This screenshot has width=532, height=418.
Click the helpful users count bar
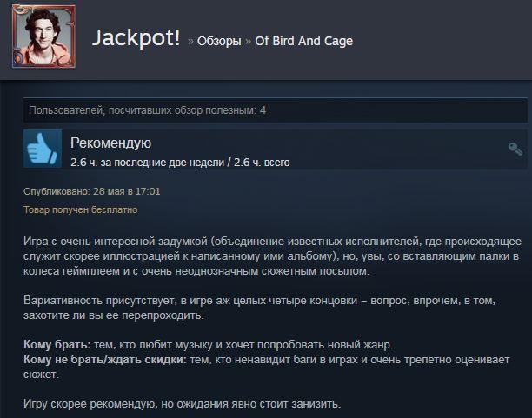click(275, 110)
